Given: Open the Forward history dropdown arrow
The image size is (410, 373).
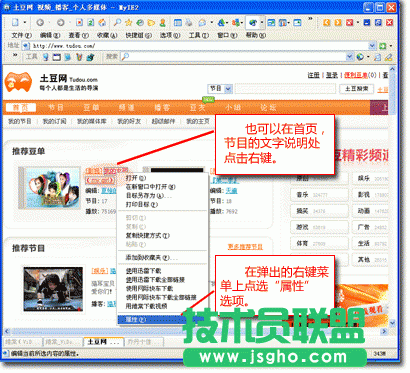Looking at the screenshot, I should tap(69, 23).
